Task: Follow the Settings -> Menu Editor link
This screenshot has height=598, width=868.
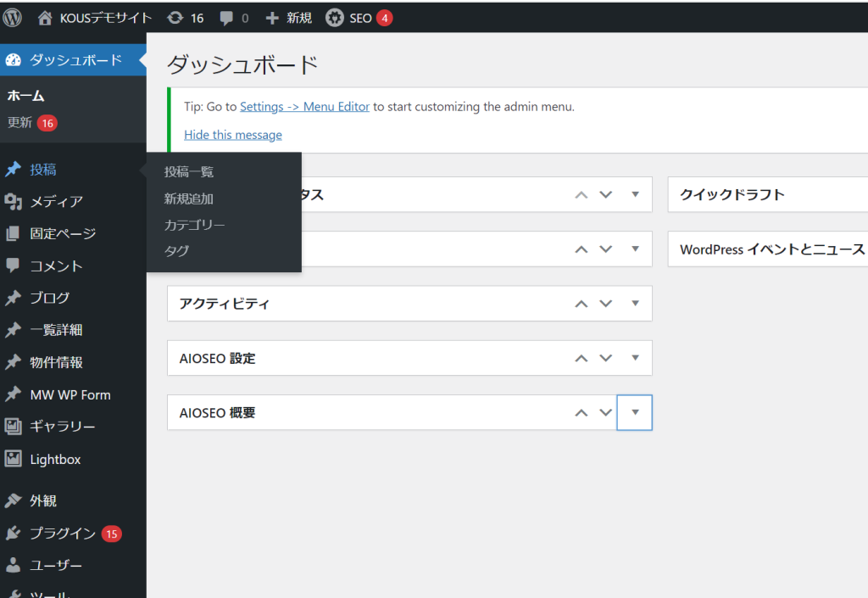Action: click(x=304, y=107)
